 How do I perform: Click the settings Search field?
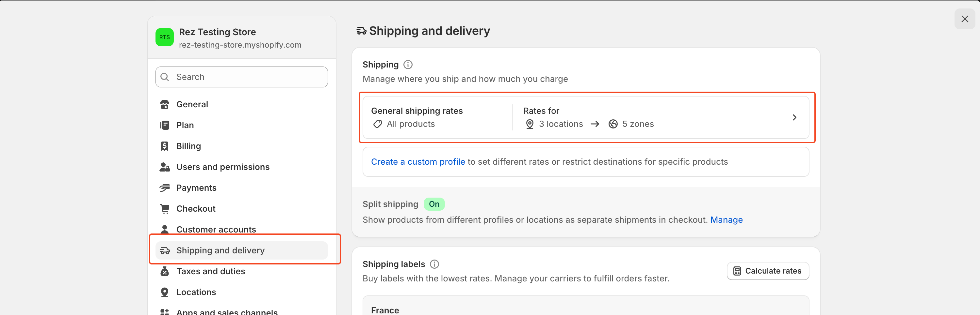click(x=242, y=77)
